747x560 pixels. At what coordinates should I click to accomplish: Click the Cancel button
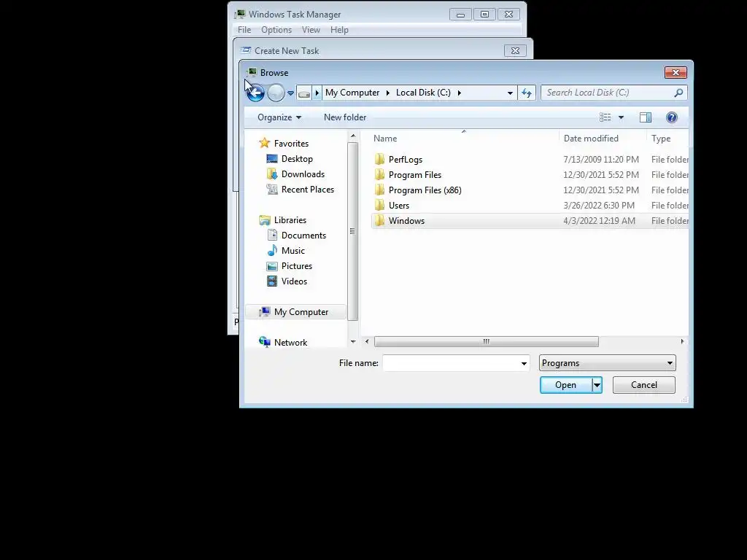tap(644, 385)
